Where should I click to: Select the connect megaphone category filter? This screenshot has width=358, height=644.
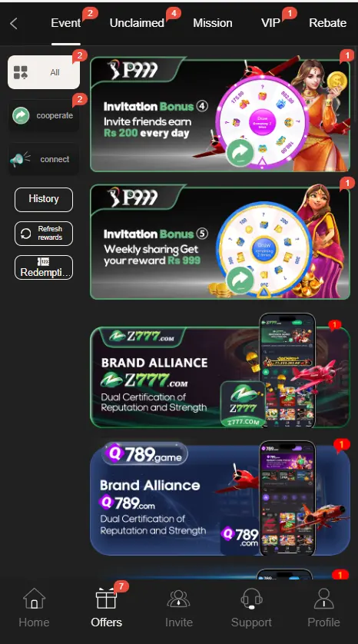tap(44, 159)
